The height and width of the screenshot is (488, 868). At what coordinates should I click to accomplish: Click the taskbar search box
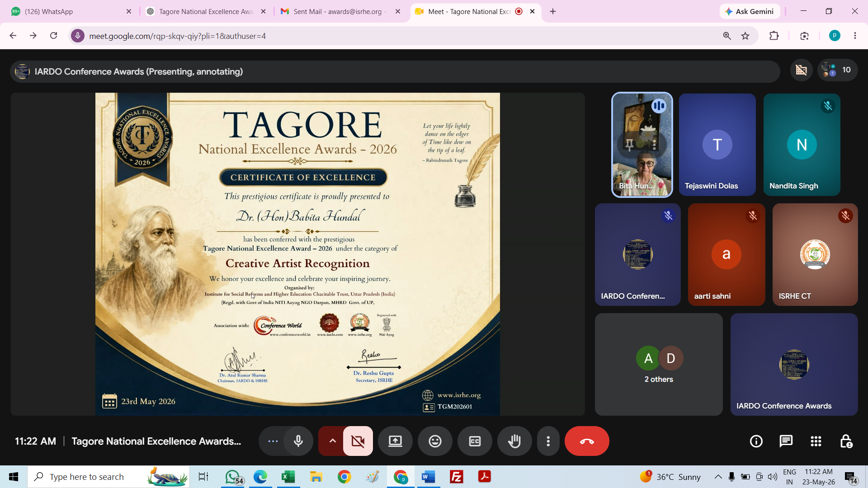pyautogui.click(x=108, y=477)
